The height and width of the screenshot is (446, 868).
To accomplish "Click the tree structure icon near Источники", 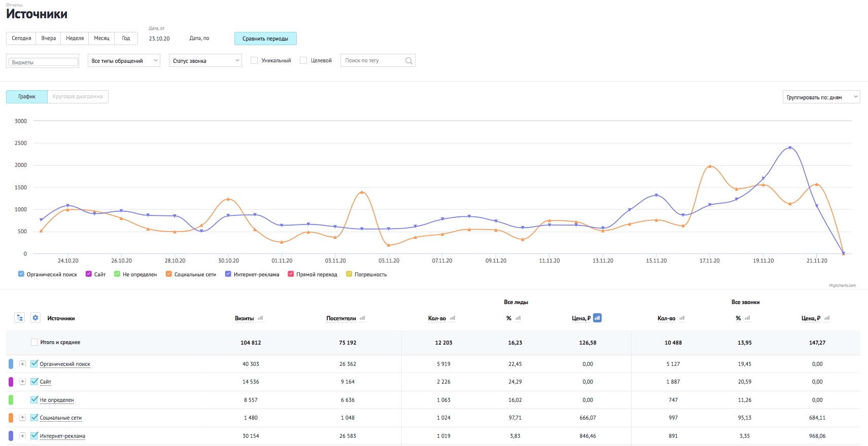I will point(20,318).
